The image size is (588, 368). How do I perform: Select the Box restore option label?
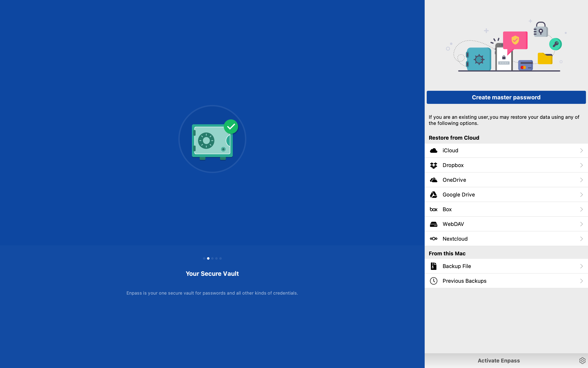click(x=447, y=209)
